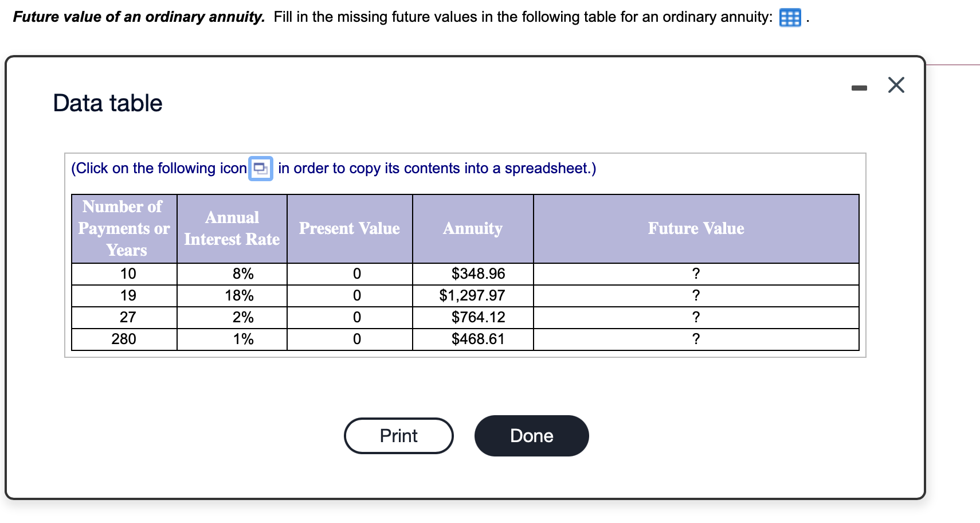
Task: Close the Data table dialog
Action: (x=896, y=85)
